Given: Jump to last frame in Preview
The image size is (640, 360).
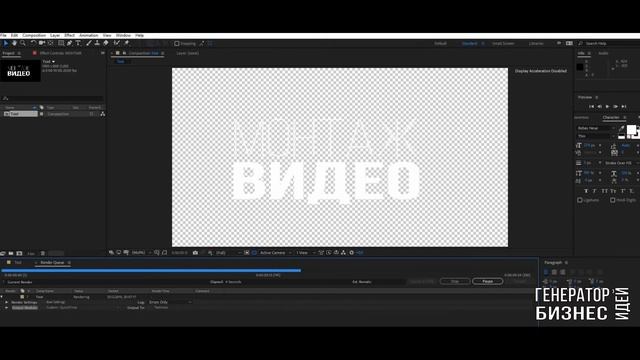Looking at the screenshot, I should pos(624,106).
